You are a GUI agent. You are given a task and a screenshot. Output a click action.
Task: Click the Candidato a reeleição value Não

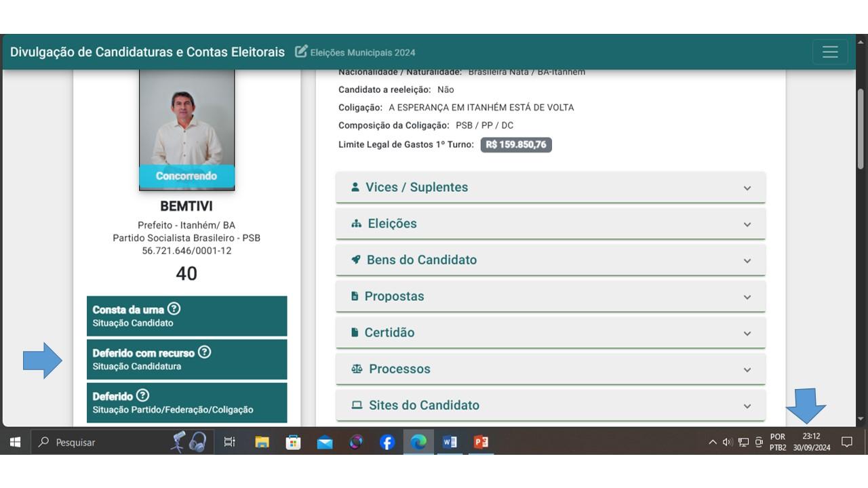[x=446, y=89]
